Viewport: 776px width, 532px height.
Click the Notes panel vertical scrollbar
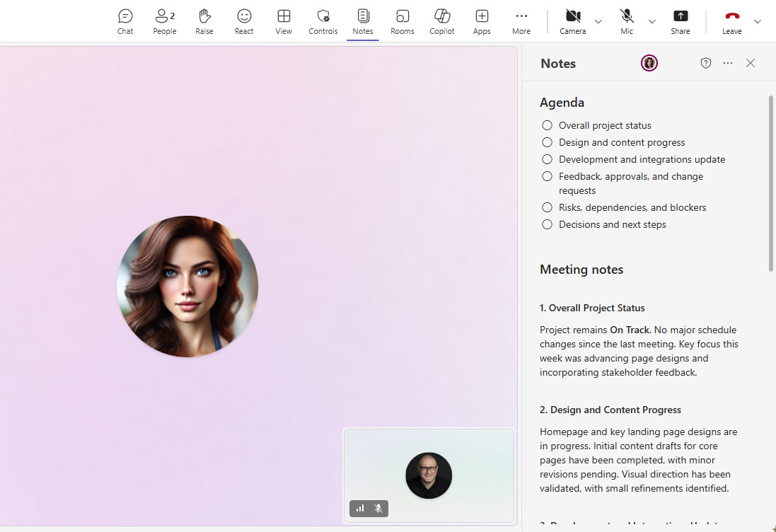770,183
